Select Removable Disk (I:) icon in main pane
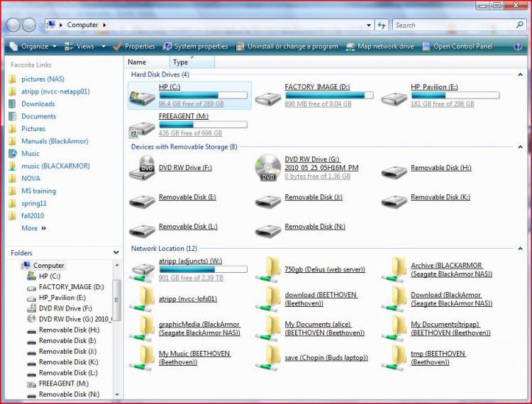Screen dimensions: 532x404 pos(142,201)
